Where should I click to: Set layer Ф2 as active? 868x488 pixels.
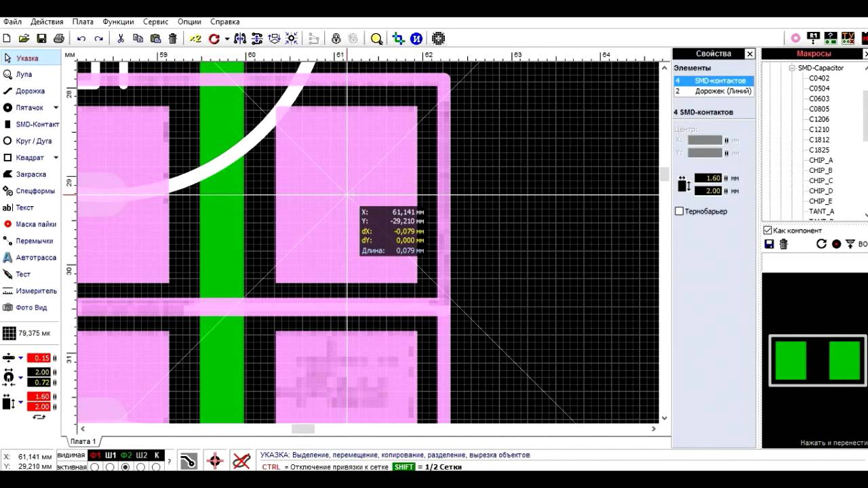(125, 467)
